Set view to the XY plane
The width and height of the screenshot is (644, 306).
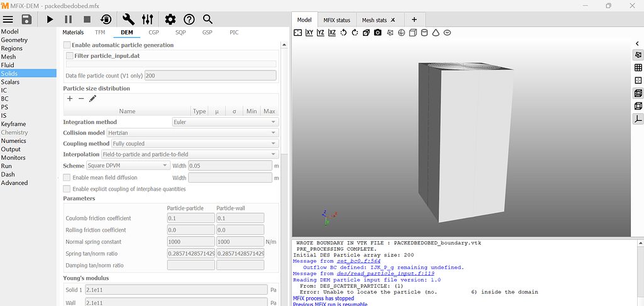309,32
